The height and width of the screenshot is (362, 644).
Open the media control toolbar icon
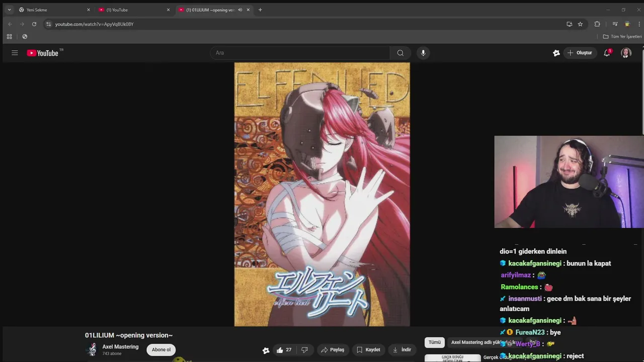click(x=615, y=24)
